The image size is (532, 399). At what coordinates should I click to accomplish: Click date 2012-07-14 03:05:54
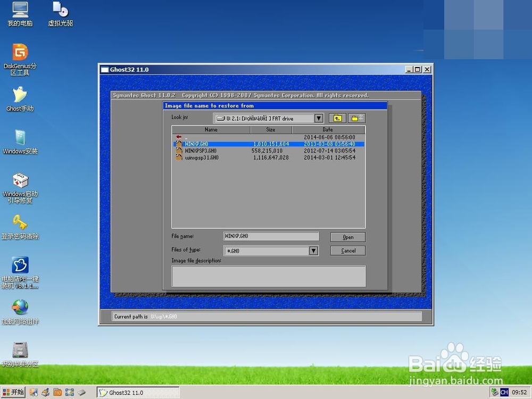point(329,151)
